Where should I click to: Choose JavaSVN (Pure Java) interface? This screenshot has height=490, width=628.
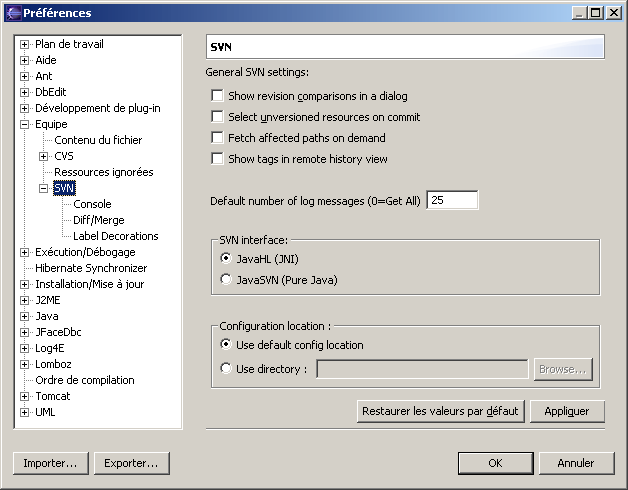pos(226,280)
